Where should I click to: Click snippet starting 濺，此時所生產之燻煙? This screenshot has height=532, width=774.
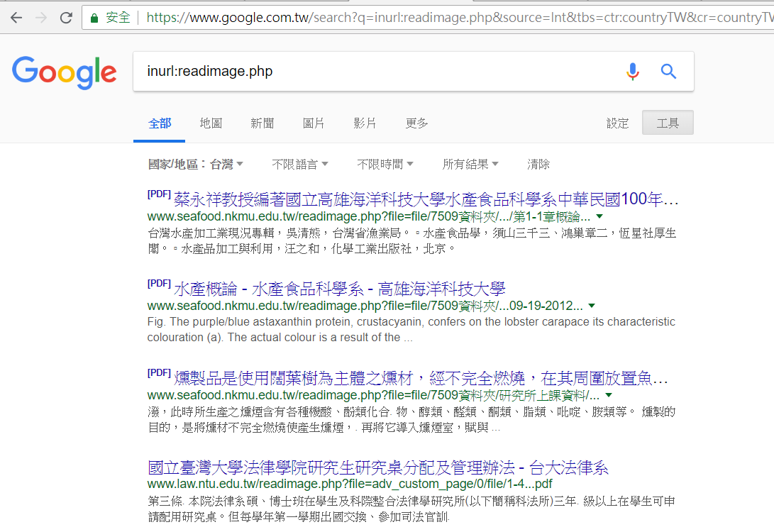pyautogui.click(x=411, y=419)
